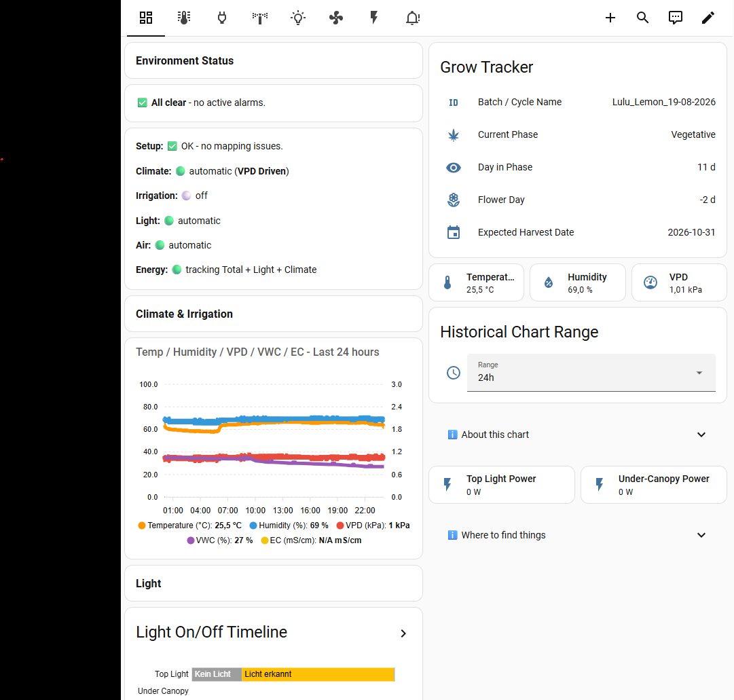Click the bolt icon on Under-Canopy Power
Image resolution: width=734 pixels, height=700 pixels.
(599, 484)
